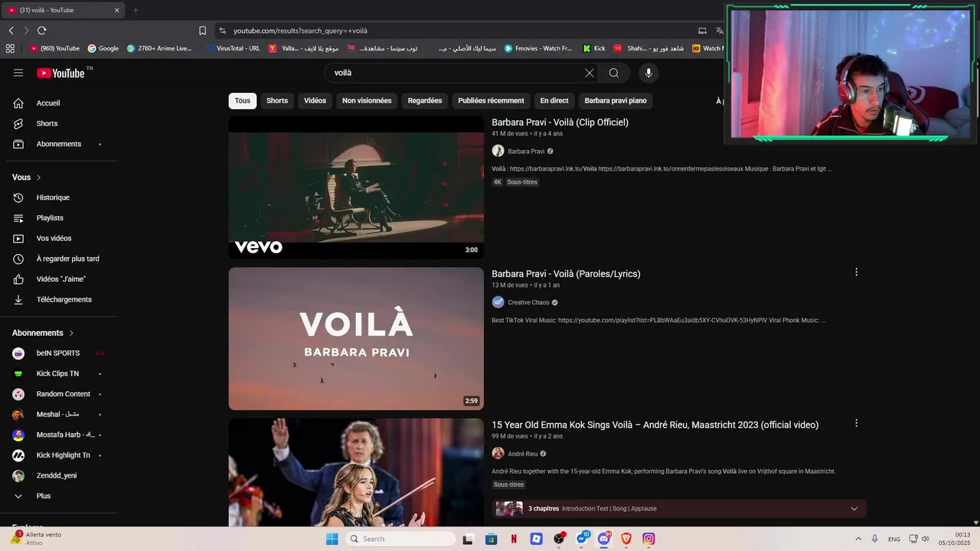Screen dimensions: 980x551
Task: Select the En direct filter chip
Action: click(554, 100)
